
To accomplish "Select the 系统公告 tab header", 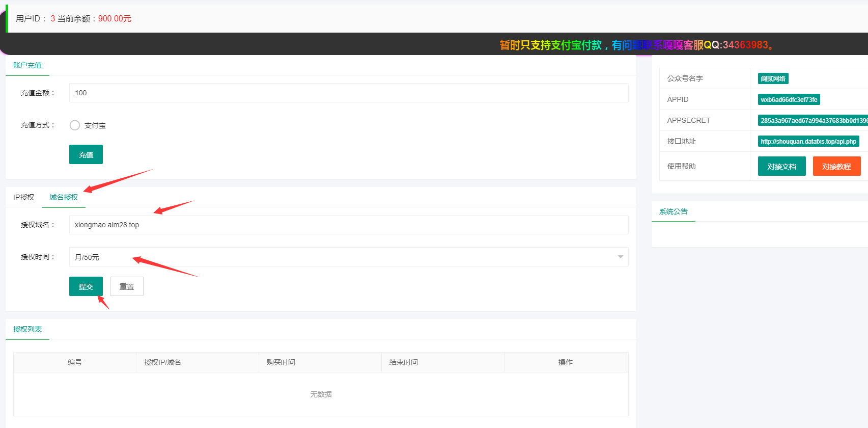I will [673, 211].
